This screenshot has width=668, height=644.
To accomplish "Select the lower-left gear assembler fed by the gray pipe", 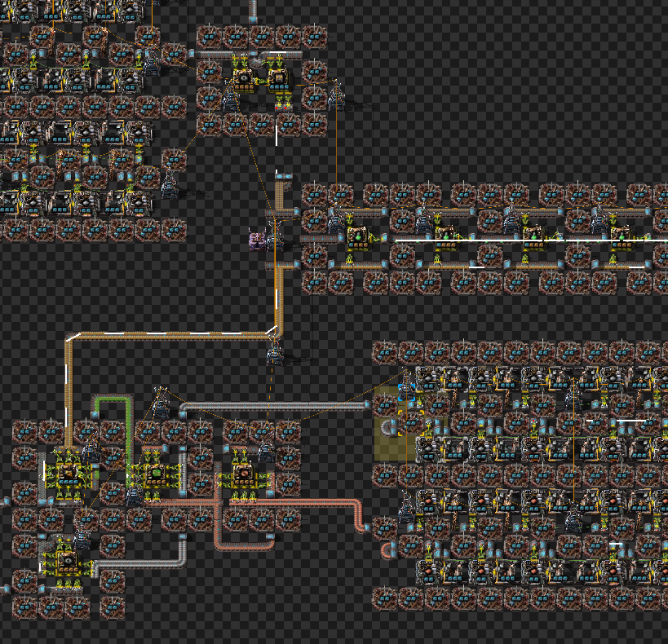I will (x=68, y=562).
